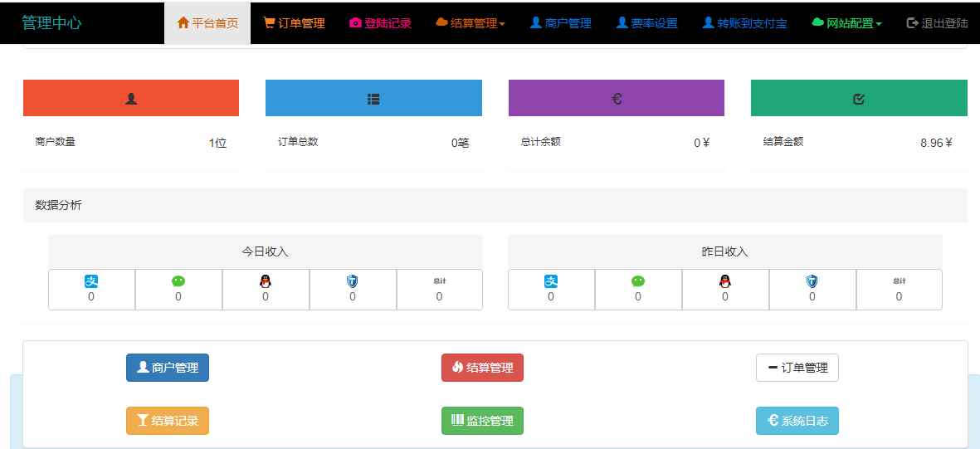Screen dimensions: 980x449
Task: Click the check icon on green 结算金额 card
Action: tap(859, 99)
